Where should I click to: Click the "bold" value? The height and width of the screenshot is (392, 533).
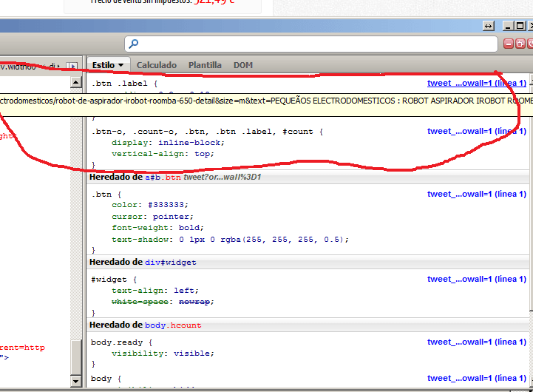[189, 228]
